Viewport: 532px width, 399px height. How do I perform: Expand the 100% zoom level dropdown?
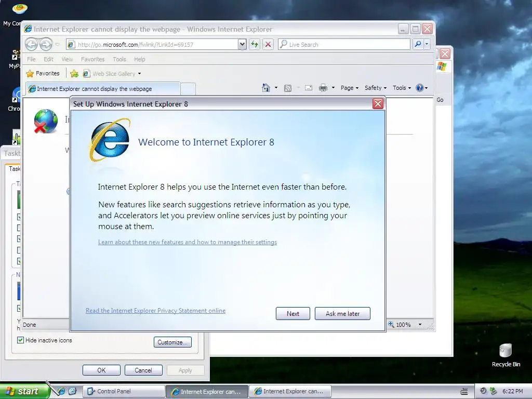[x=420, y=325]
